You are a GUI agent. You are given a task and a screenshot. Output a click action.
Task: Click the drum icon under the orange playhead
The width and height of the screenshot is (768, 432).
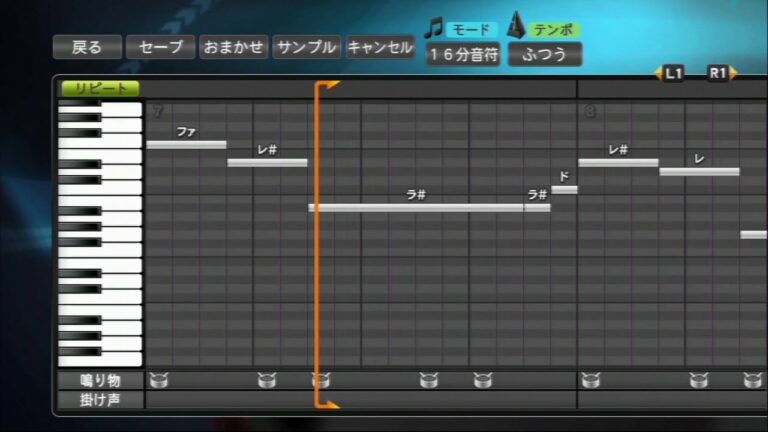[320, 380]
